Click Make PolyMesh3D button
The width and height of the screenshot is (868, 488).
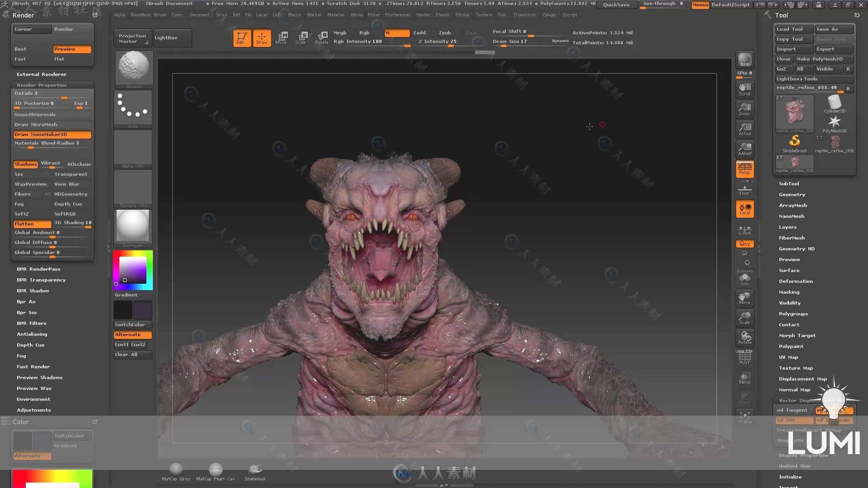[x=824, y=59]
